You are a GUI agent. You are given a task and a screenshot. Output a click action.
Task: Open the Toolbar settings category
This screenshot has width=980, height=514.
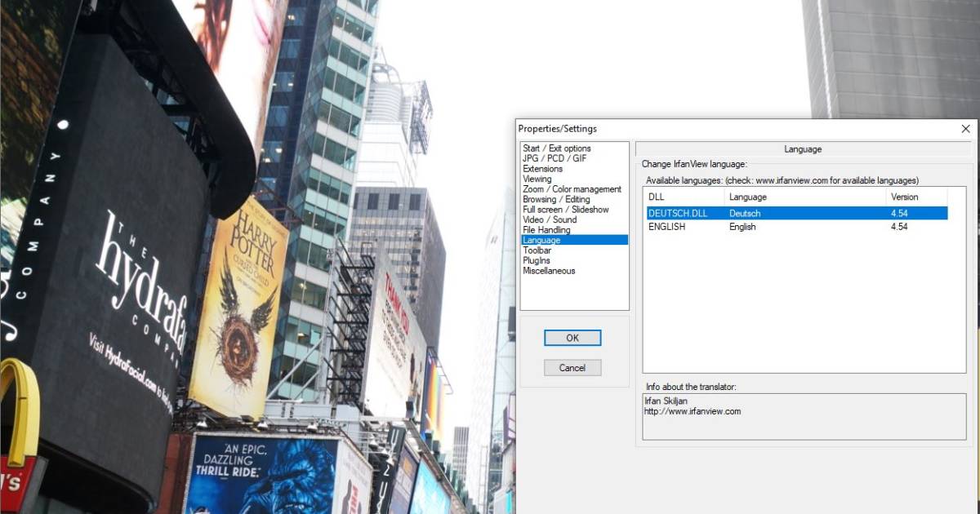point(537,250)
